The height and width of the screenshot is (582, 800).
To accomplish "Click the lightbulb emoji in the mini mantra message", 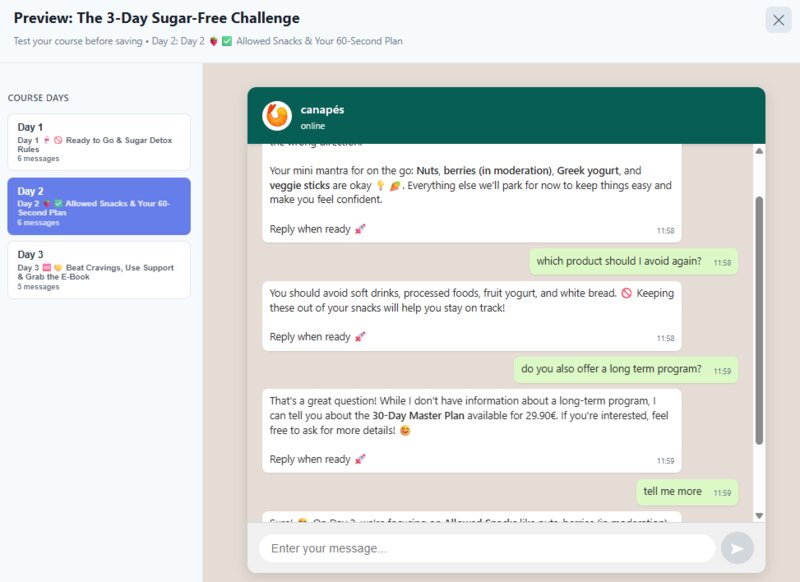I will pyautogui.click(x=380, y=185).
